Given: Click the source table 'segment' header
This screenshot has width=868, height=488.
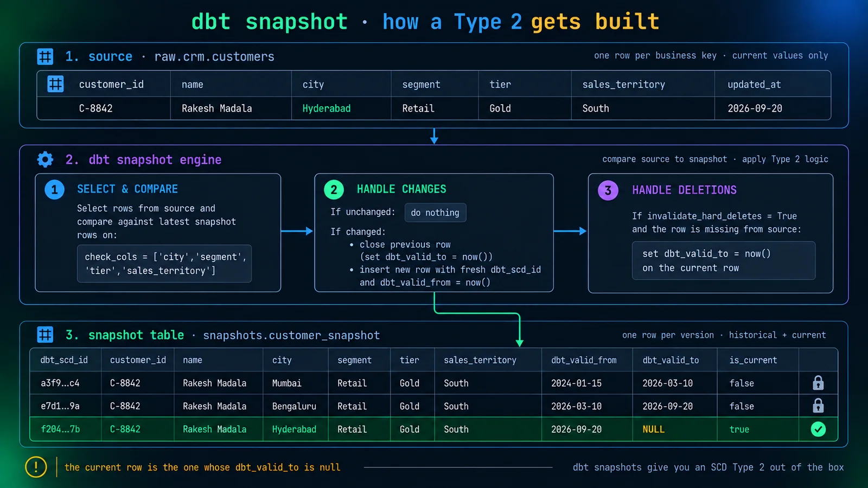Looking at the screenshot, I should point(421,85).
